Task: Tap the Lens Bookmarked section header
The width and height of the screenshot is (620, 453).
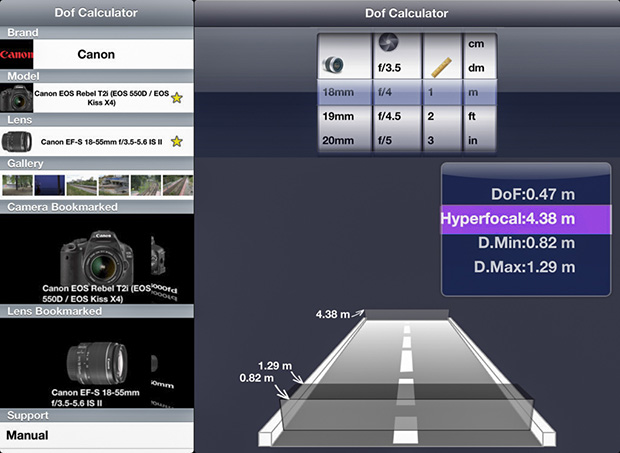Action: coord(97,311)
